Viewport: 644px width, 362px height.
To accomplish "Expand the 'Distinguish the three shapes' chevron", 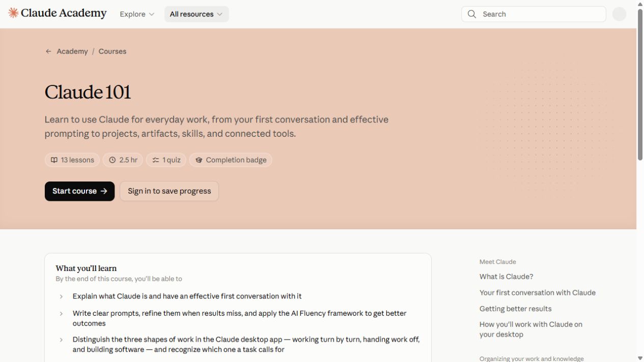I will coord(61,340).
